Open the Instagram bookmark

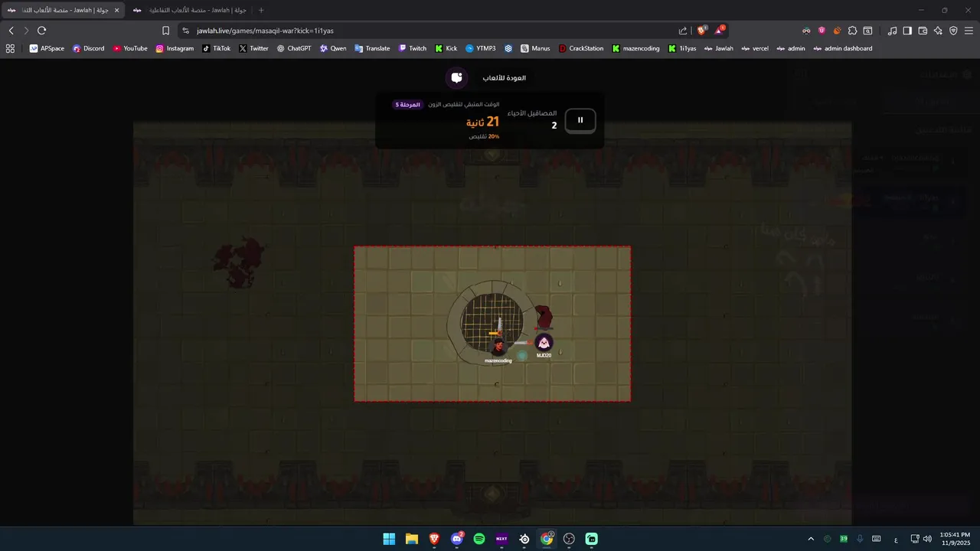[x=175, y=48]
